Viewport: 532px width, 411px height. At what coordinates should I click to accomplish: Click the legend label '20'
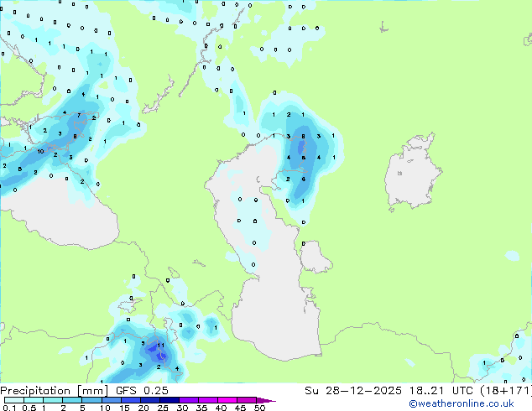coord(143,408)
